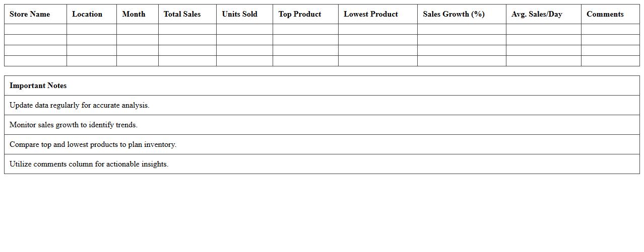
Task: Click last empty cell under Month
Action: point(137,61)
